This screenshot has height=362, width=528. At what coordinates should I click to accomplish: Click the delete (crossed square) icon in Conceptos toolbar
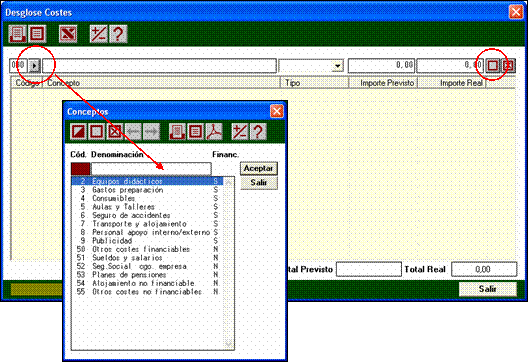114,131
